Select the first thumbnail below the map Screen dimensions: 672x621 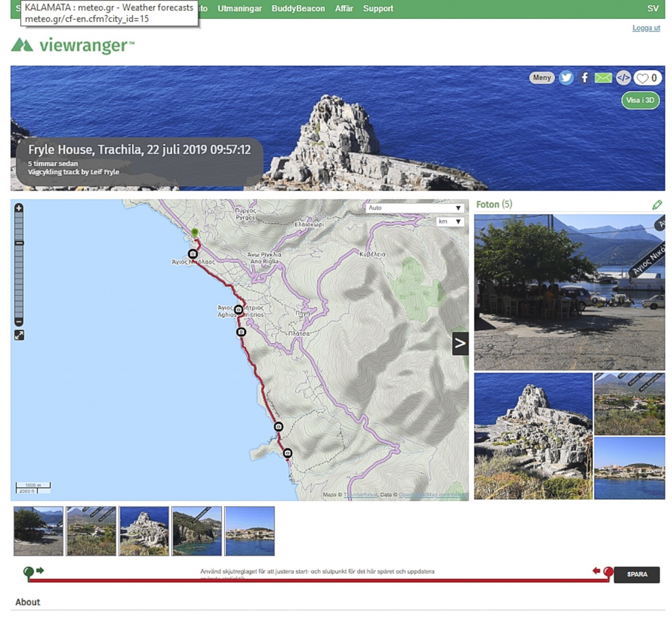[x=39, y=531]
